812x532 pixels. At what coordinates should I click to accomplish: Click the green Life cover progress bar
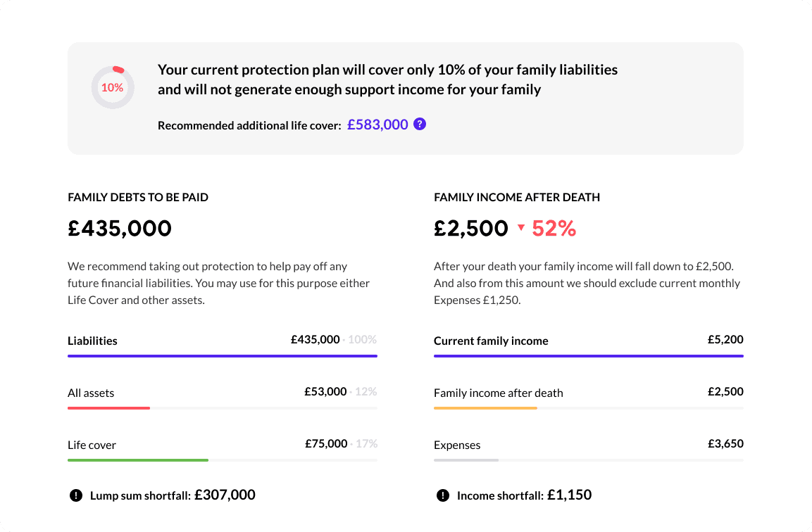pyautogui.click(x=138, y=460)
